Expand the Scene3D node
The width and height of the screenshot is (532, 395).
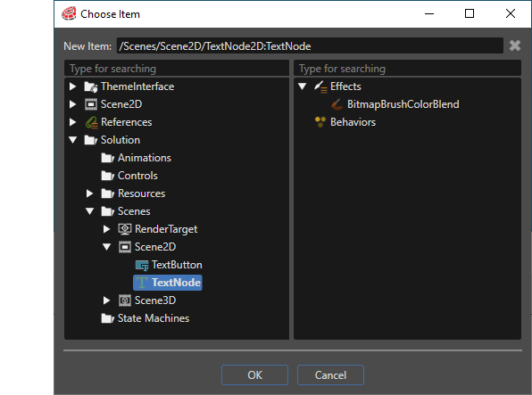click(106, 300)
